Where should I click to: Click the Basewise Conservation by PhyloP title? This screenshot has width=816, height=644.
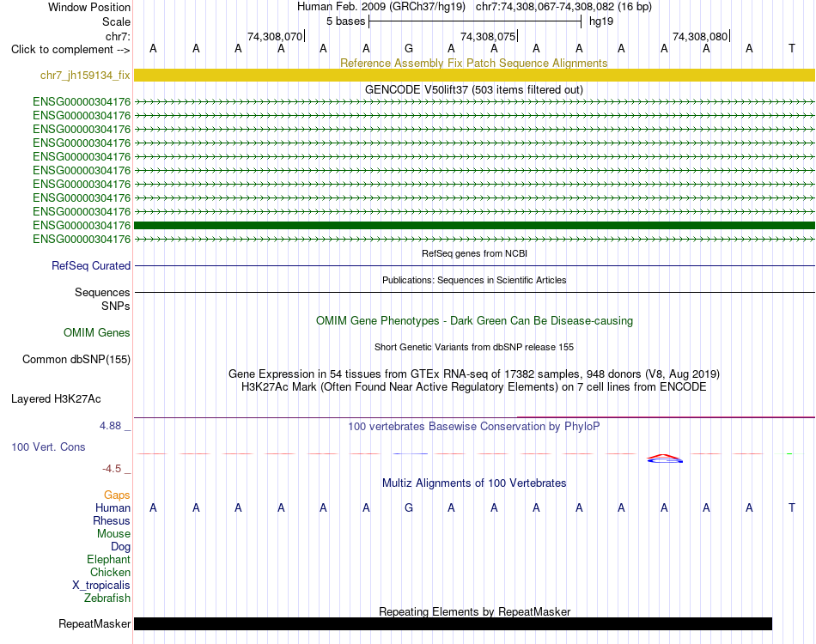tap(473, 427)
